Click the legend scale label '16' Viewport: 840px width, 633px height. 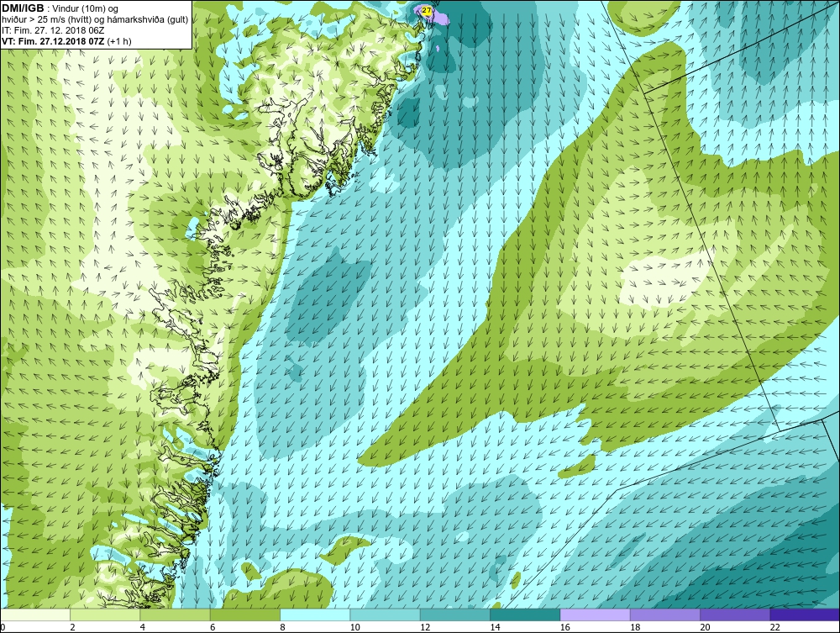pyautogui.click(x=564, y=627)
